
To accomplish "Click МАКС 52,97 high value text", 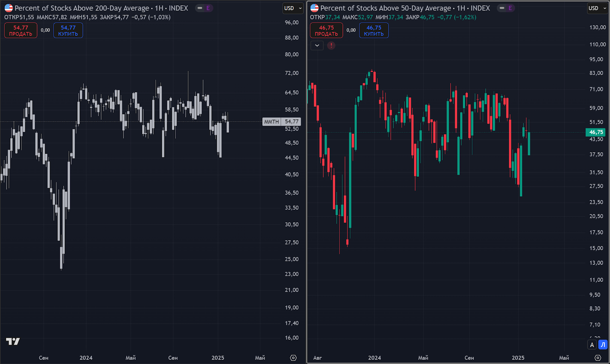I will click(x=358, y=17).
